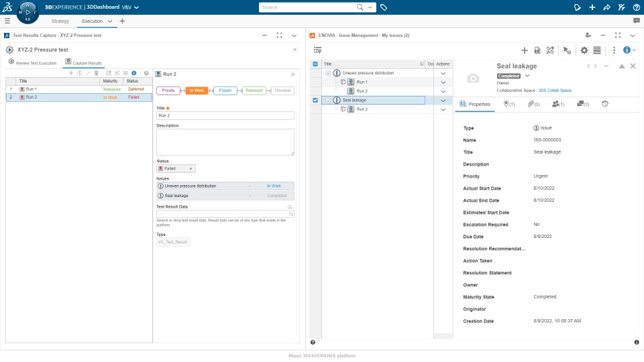Collapse the Seal leakage tree node
644x362 pixels.
[328, 100]
